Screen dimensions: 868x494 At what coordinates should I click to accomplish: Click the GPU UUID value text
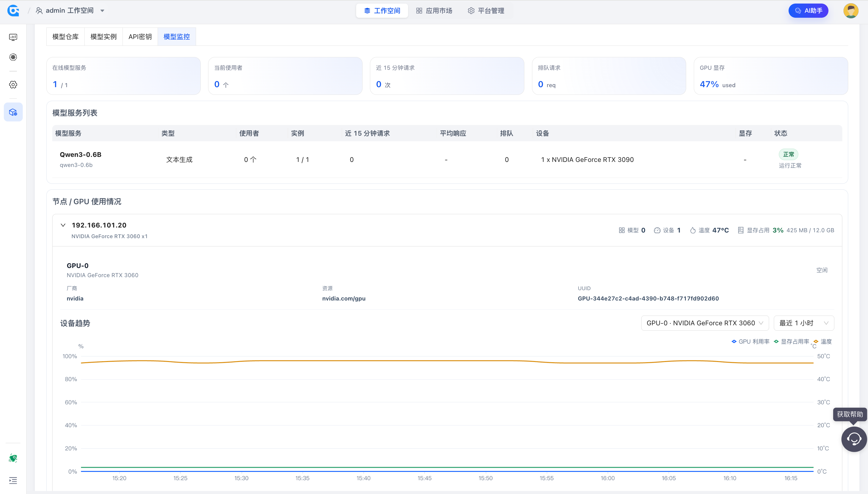648,299
